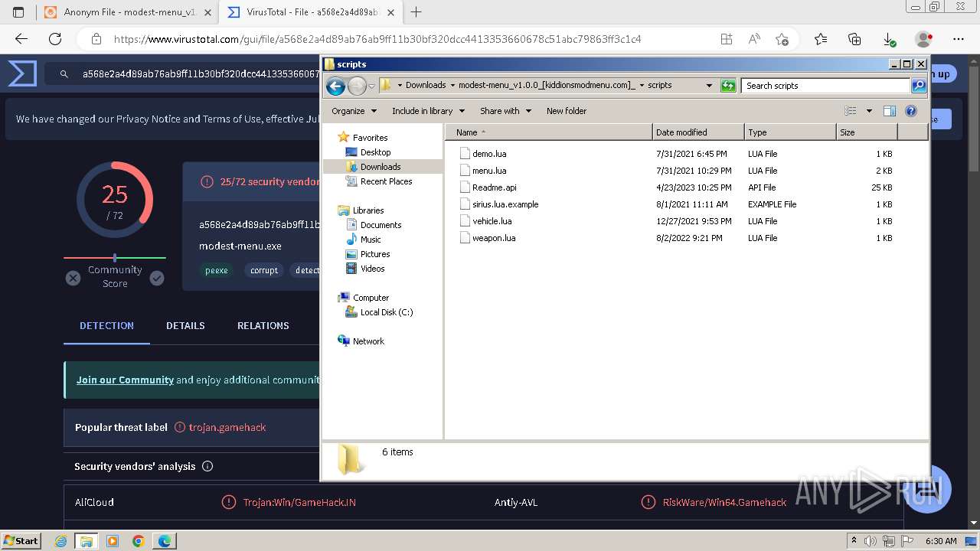Create a New folder
This screenshot has height=551, width=980.
coord(567,111)
